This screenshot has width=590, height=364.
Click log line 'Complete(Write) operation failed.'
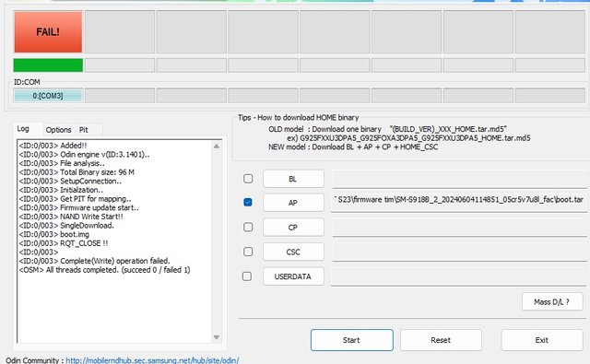point(94,261)
